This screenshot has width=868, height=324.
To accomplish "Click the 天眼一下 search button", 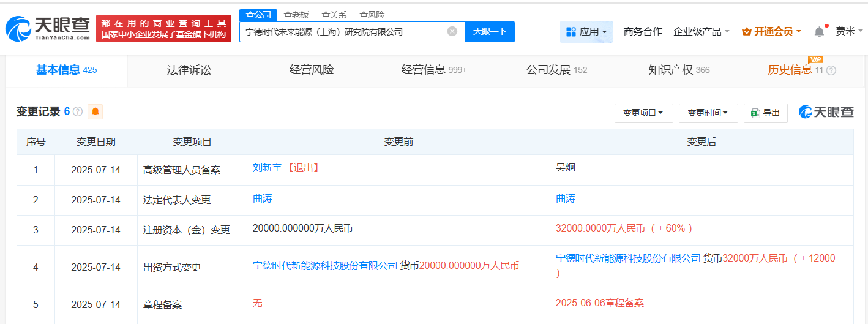I will pyautogui.click(x=490, y=31).
